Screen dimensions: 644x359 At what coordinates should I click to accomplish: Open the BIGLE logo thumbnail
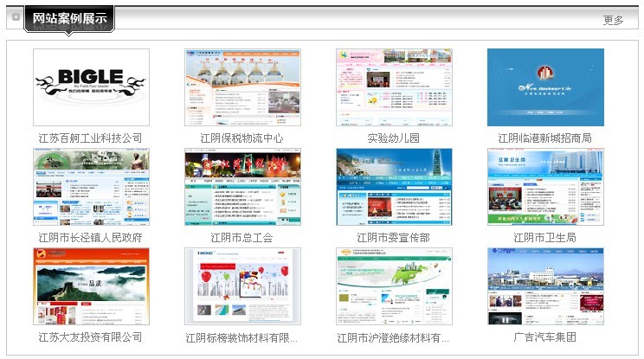pyautogui.click(x=91, y=87)
